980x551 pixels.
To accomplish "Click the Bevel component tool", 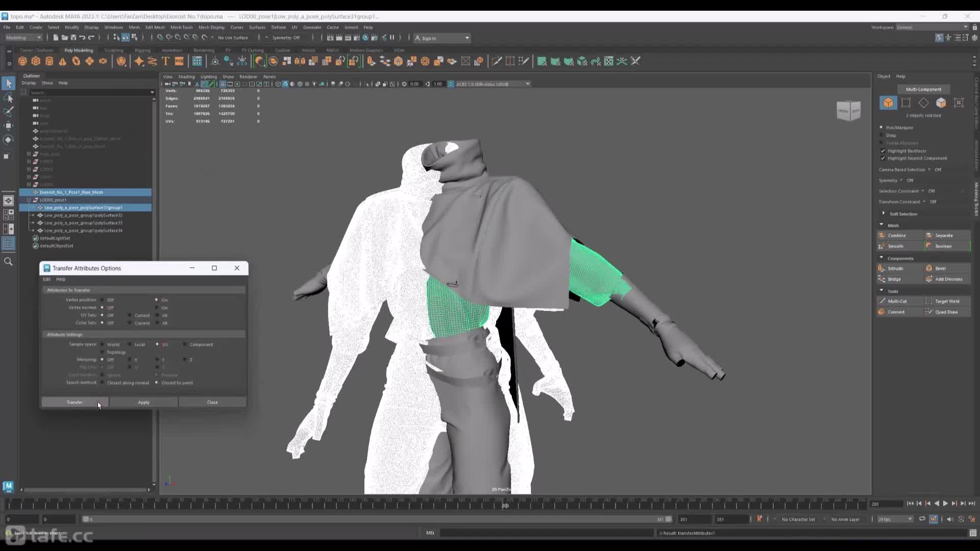I will click(947, 268).
